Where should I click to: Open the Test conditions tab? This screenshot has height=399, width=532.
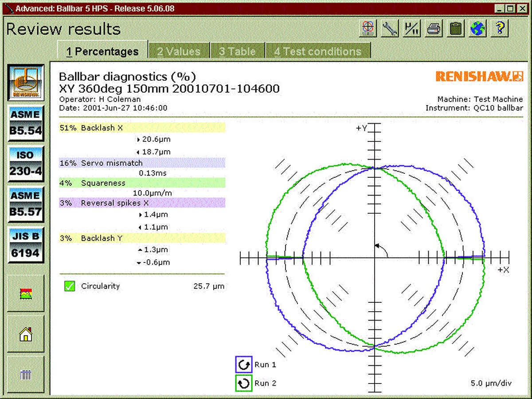317,51
